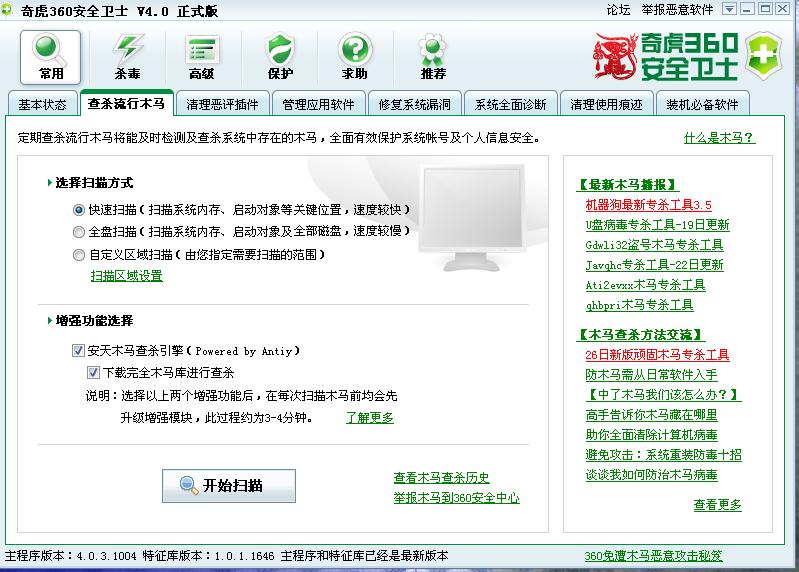Switch to the 清理恶评插件 tab
This screenshot has width=799, height=572.
point(222,104)
